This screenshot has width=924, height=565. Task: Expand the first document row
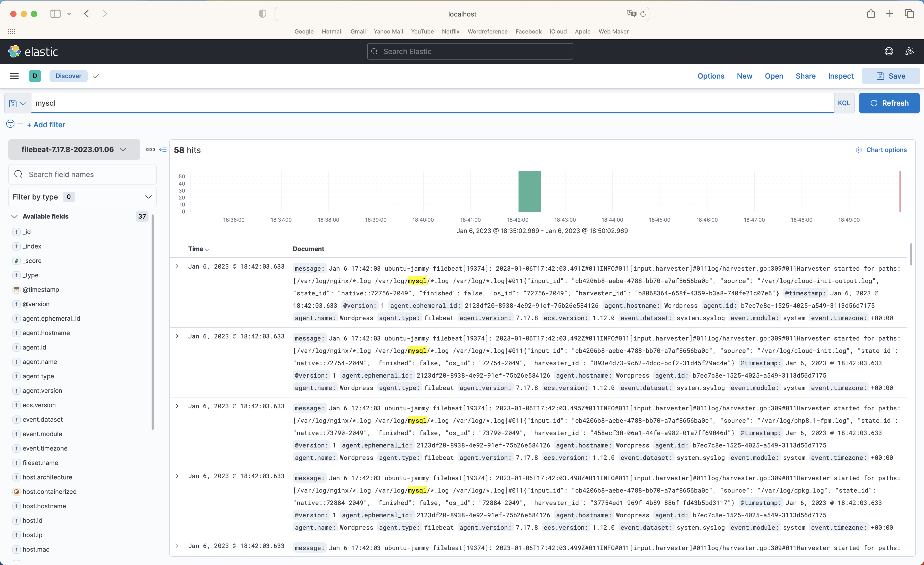(x=177, y=267)
